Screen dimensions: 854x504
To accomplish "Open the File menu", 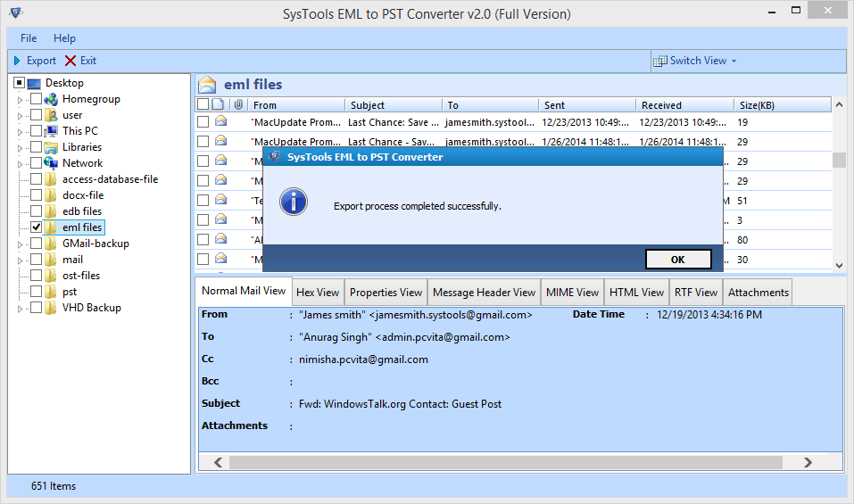I will 29,38.
